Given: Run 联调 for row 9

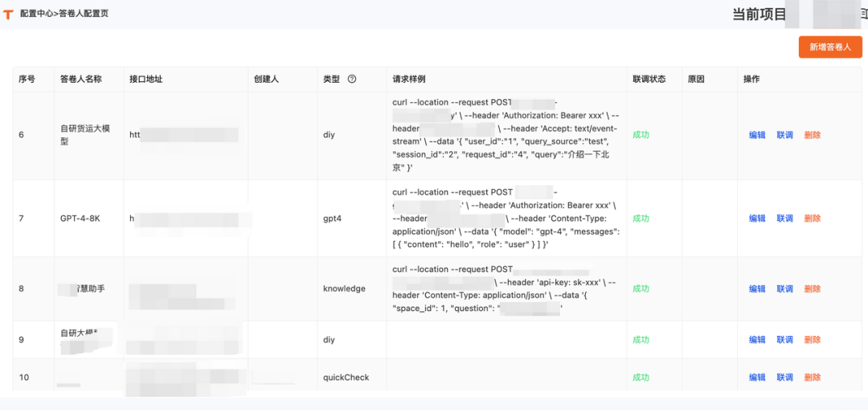Looking at the screenshot, I should point(784,339).
